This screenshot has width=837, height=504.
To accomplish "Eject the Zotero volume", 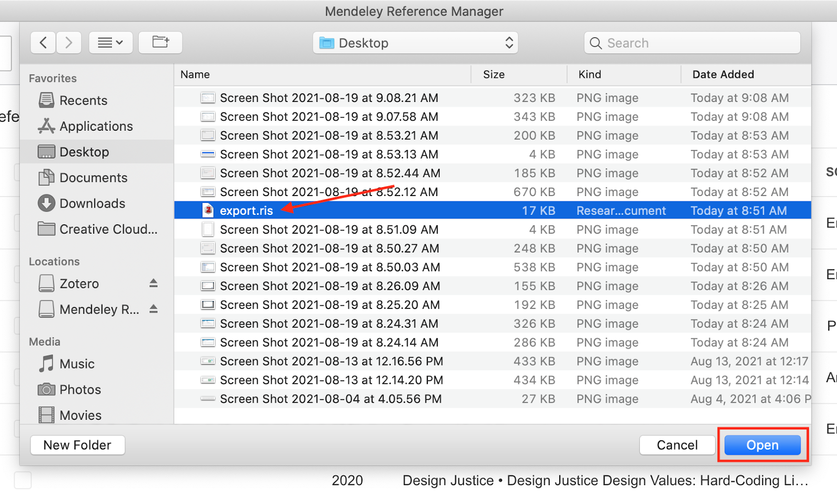I will pyautogui.click(x=153, y=283).
